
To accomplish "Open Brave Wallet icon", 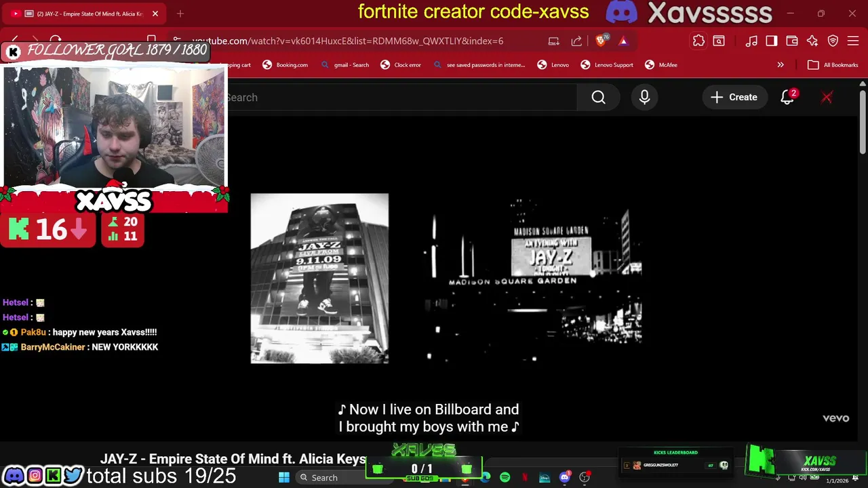I will tap(792, 41).
